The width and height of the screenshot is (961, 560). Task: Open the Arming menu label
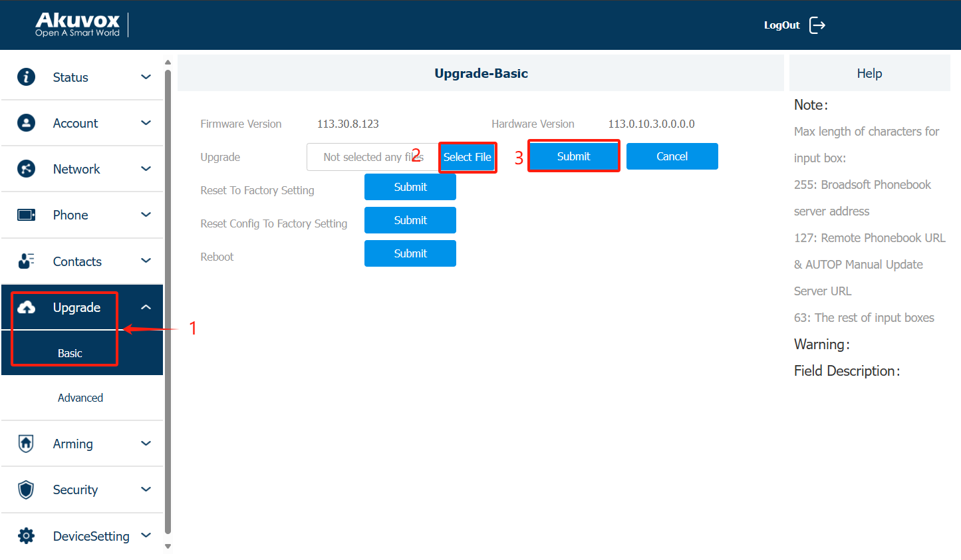click(73, 444)
